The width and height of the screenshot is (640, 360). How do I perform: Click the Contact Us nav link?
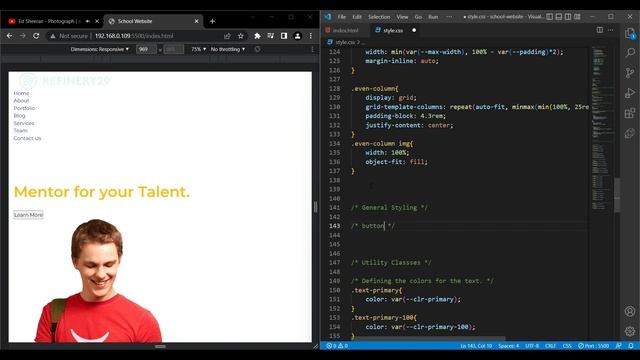click(x=27, y=138)
